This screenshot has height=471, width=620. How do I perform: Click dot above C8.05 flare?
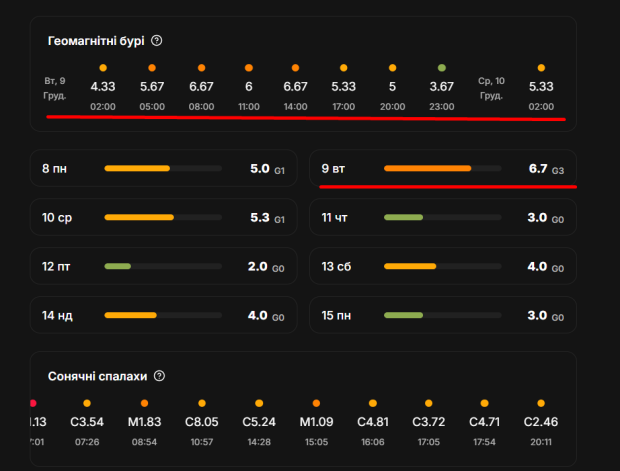[201, 403]
